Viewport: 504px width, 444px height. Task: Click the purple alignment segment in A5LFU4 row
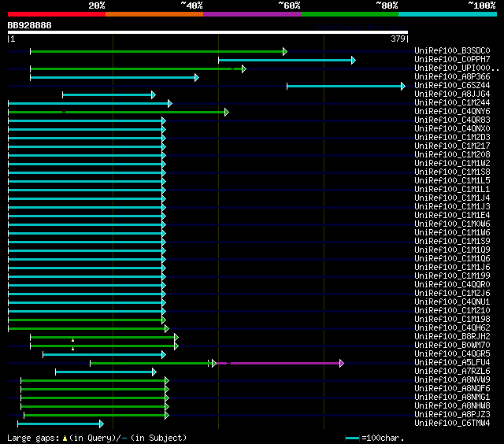278,364
